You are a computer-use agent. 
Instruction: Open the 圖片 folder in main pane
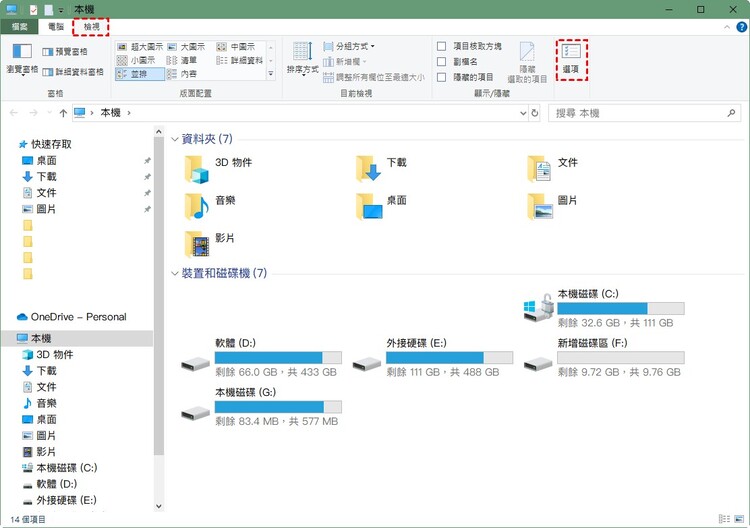pos(540,207)
